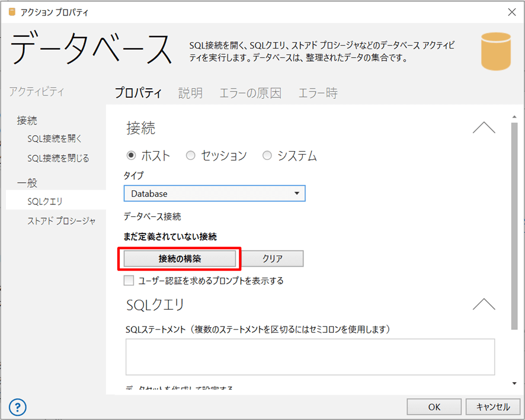Click the scrollbar up arrow

click(514, 117)
